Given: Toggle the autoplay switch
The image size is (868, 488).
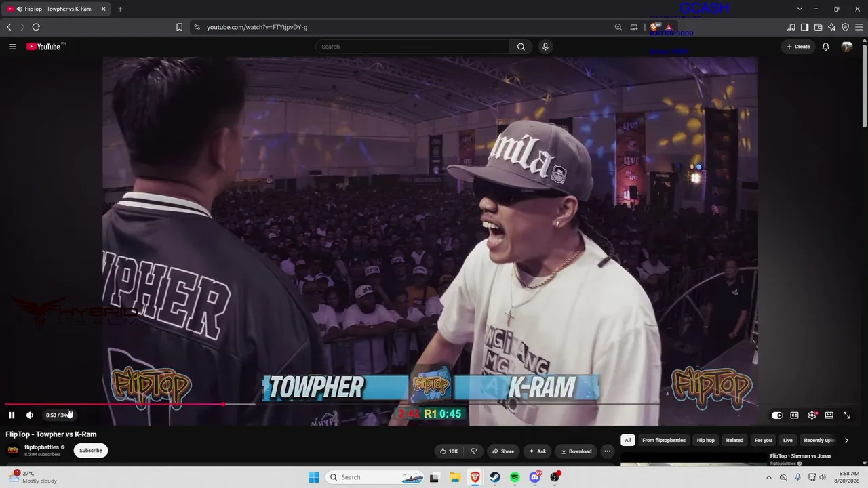Looking at the screenshot, I should pos(777,415).
